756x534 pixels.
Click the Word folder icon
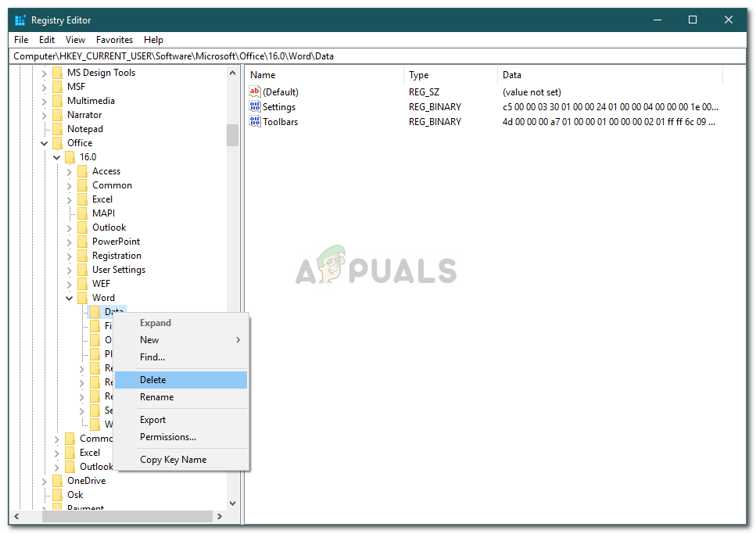(x=83, y=298)
